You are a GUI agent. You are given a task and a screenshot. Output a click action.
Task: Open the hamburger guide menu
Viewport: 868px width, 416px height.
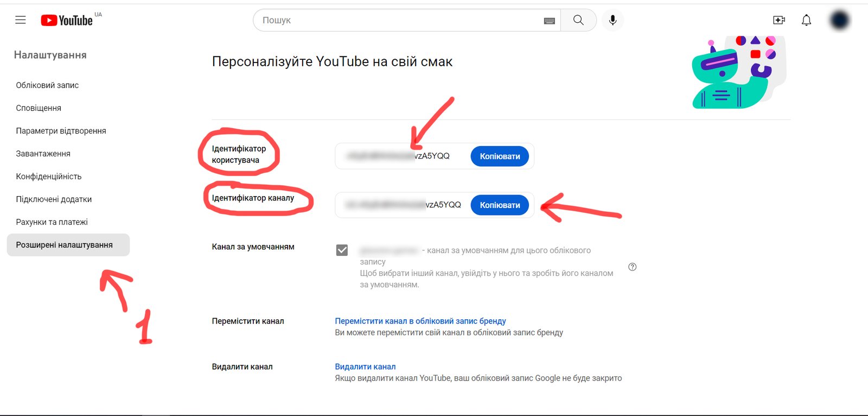pyautogui.click(x=21, y=20)
